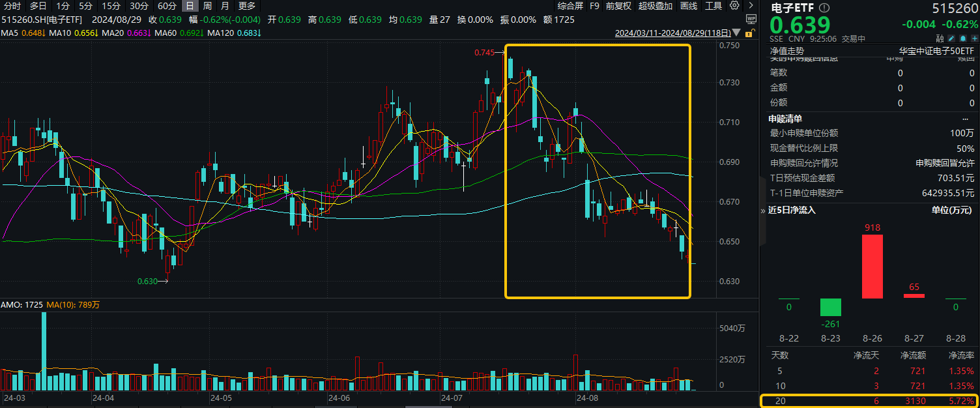Viewport: 980px width, 408px height.
Task: Click the 综合屏 button
Action: tap(570, 6)
